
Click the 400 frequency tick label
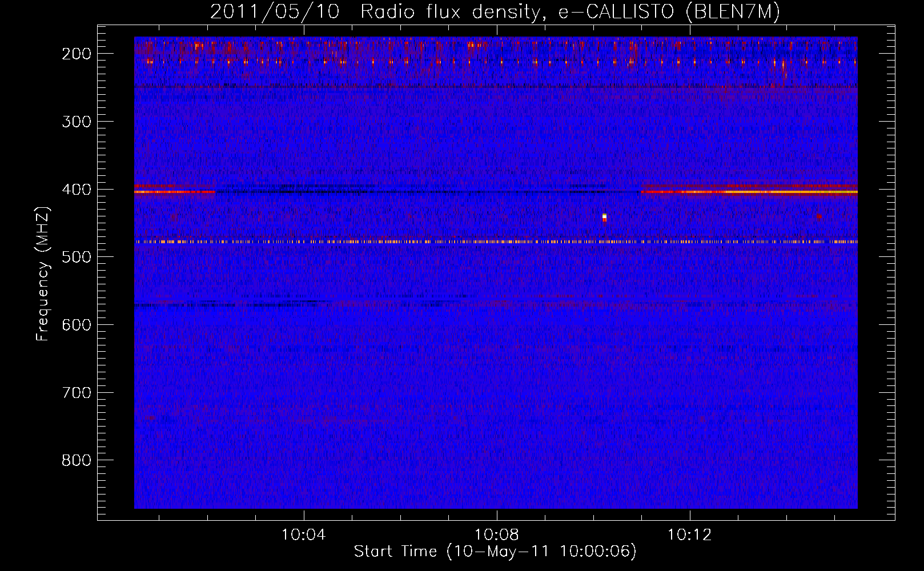pos(77,190)
